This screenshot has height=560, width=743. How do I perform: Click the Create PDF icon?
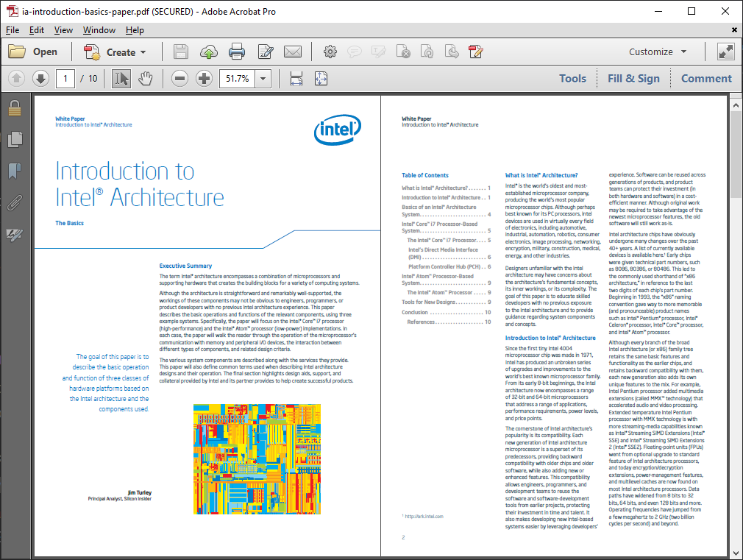91,52
